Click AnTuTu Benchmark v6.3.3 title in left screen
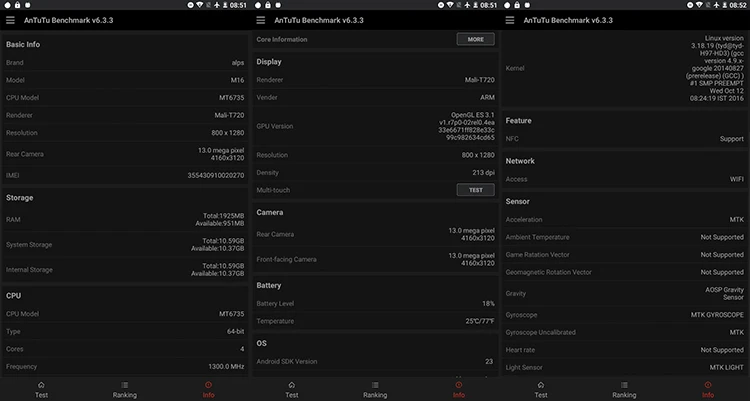 point(68,20)
